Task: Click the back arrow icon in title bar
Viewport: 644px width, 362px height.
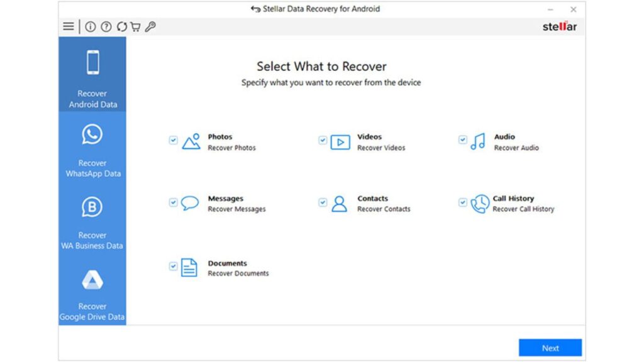Action: (255, 9)
